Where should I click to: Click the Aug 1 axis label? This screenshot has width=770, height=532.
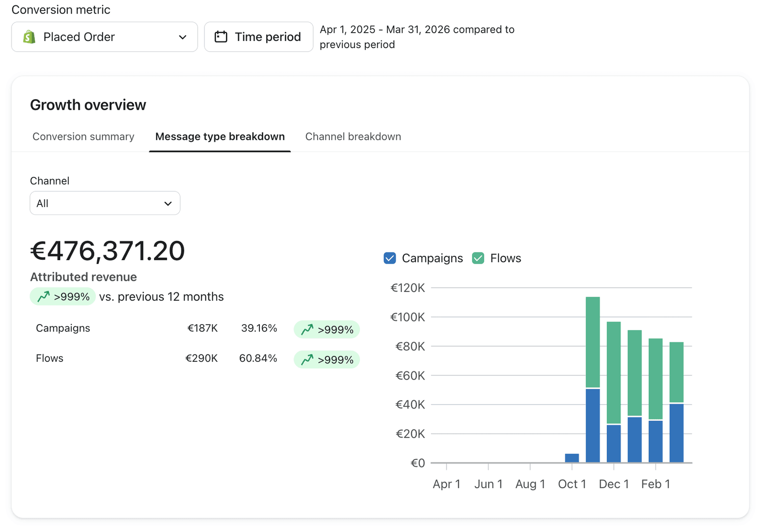(x=530, y=484)
